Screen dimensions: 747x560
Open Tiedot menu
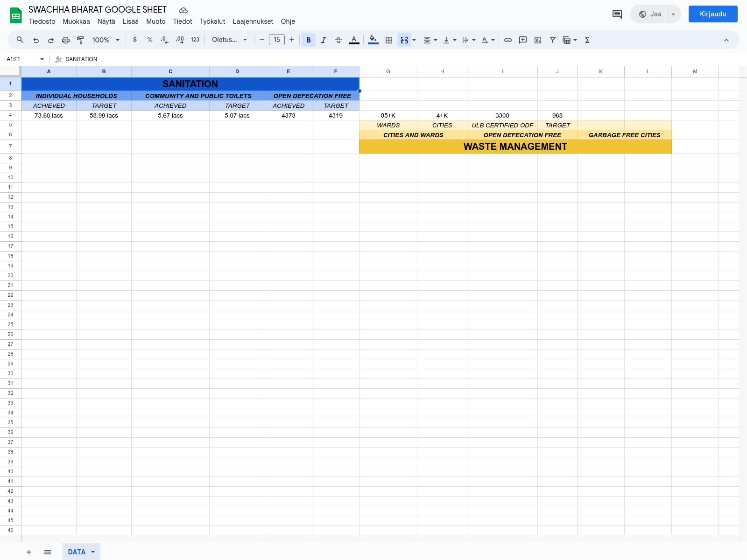(183, 21)
